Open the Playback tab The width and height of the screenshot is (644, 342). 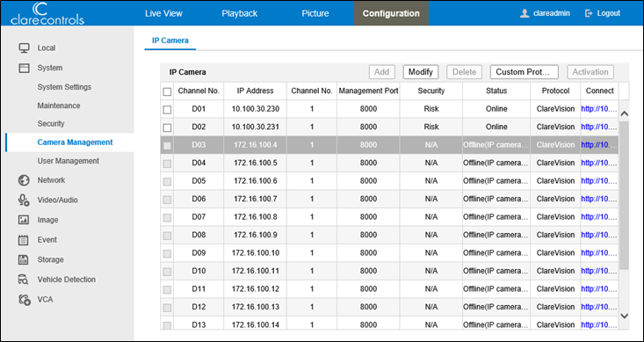[240, 13]
